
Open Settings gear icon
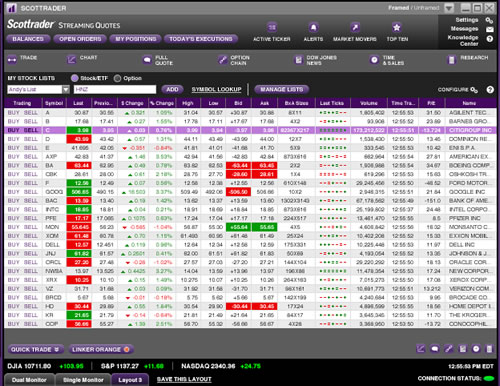tap(489, 20)
